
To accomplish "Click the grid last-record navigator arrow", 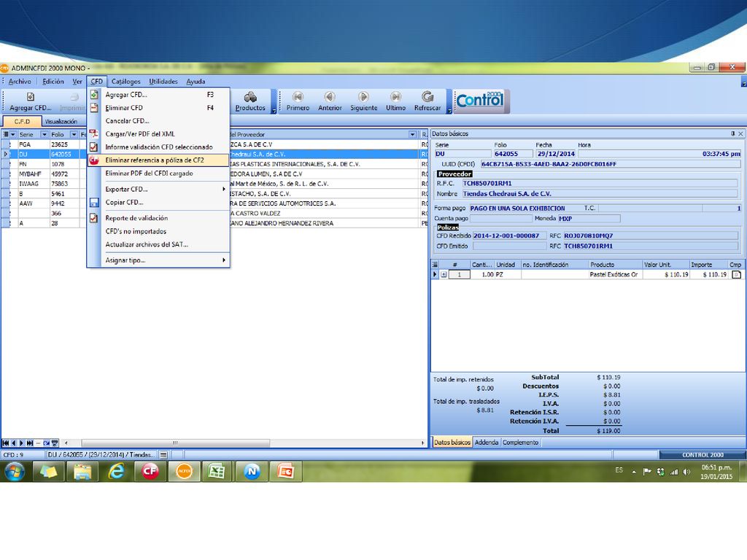I will pyautogui.click(x=29, y=443).
